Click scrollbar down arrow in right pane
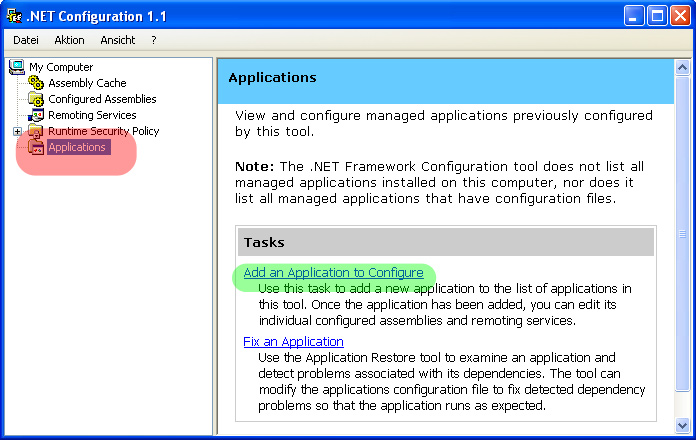 [682, 425]
